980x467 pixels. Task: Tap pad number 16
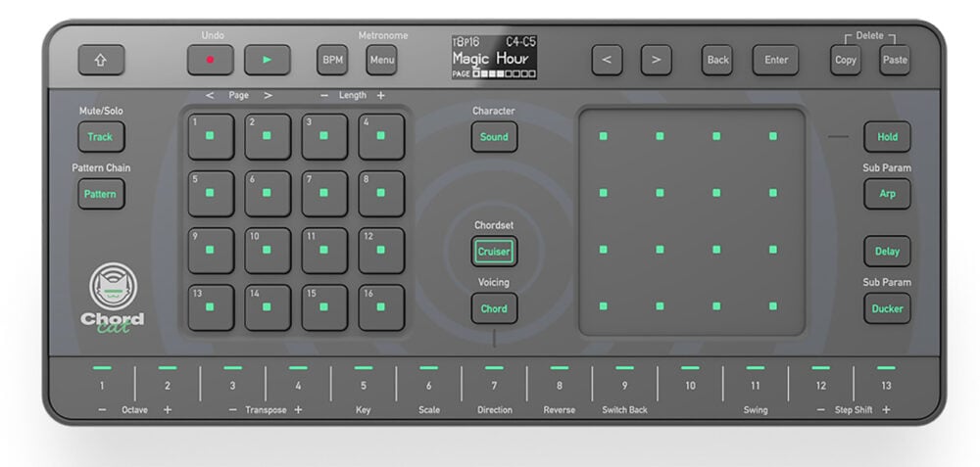tap(381, 307)
